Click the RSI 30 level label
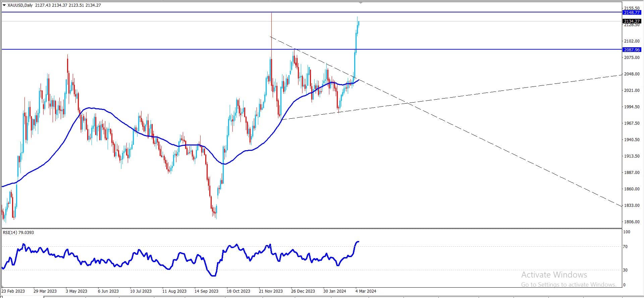Screen dimensions: 644x298 pyautogui.click(x=625, y=270)
